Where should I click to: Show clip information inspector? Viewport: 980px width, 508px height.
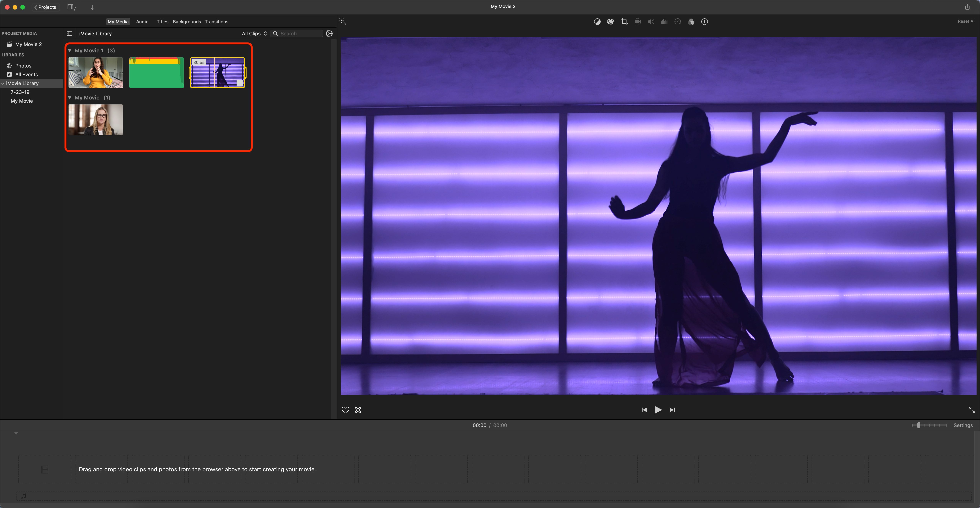705,22
